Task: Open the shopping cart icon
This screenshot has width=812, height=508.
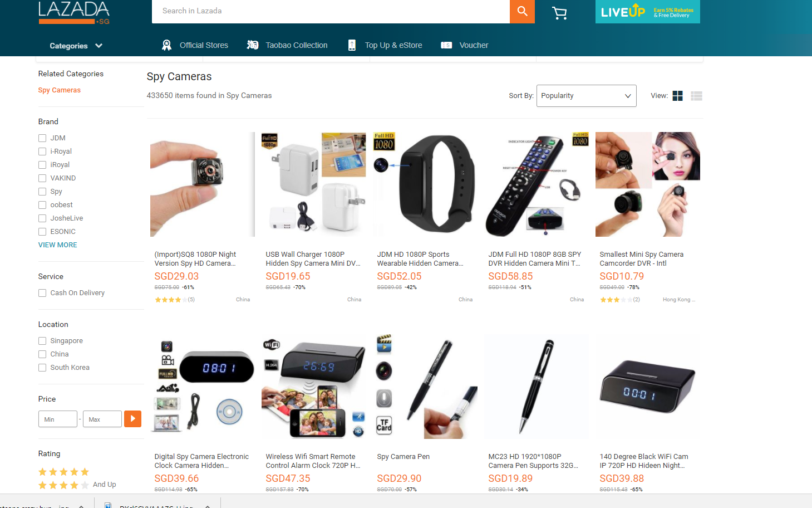Action: tap(559, 13)
